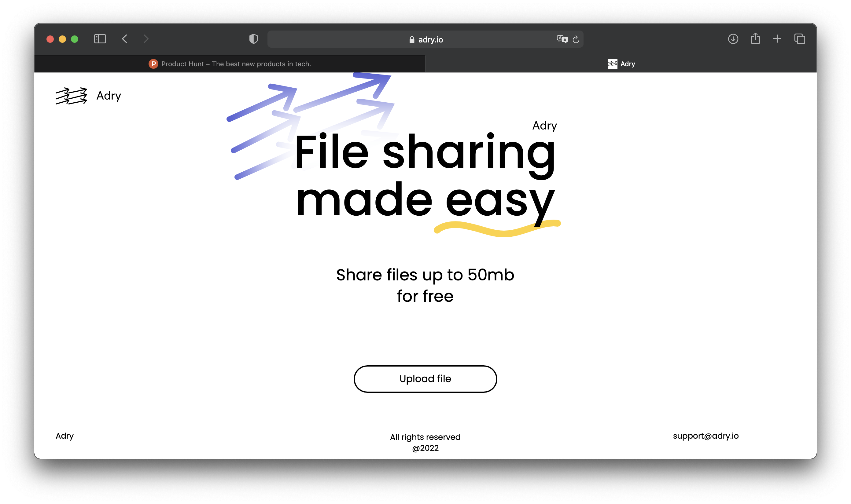The width and height of the screenshot is (851, 504).
Task: Click the Adry arrows logo in header
Action: coord(71,96)
